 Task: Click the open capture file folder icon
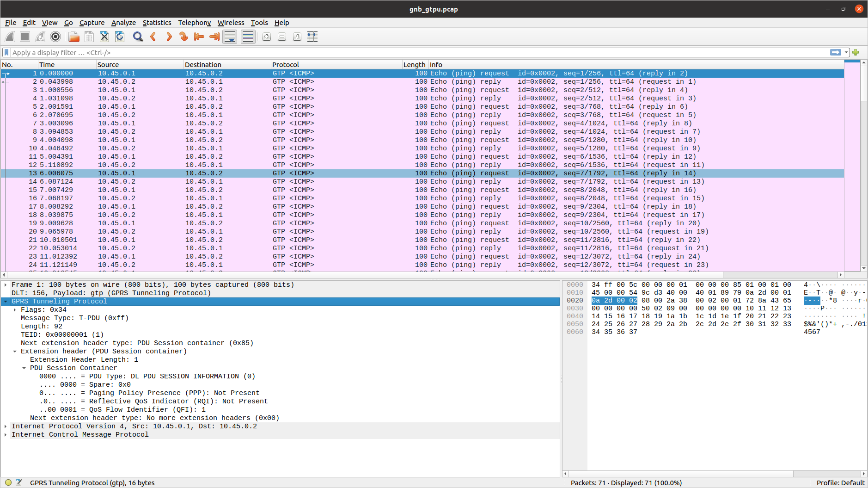[x=74, y=37]
